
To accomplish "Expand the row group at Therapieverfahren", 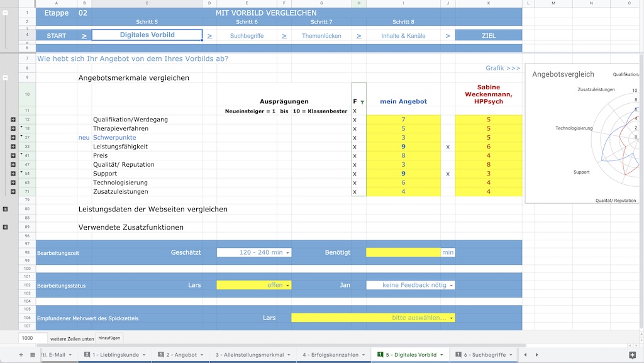I will pos(13,128).
